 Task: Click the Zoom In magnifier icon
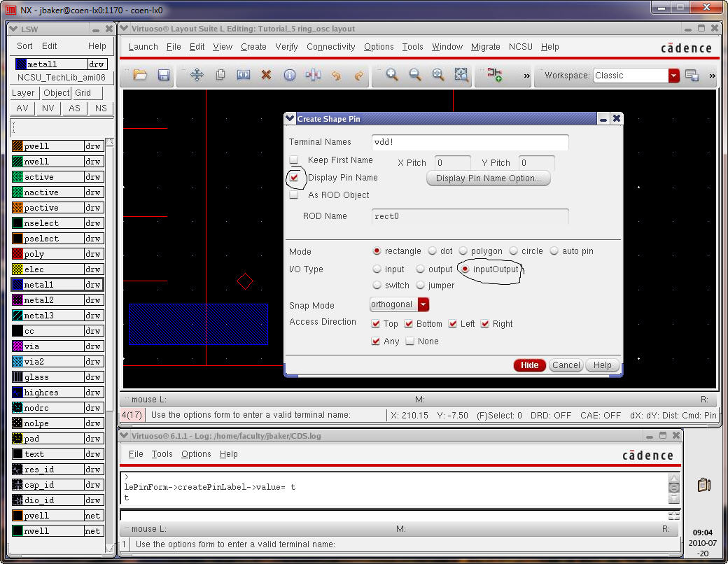392,76
